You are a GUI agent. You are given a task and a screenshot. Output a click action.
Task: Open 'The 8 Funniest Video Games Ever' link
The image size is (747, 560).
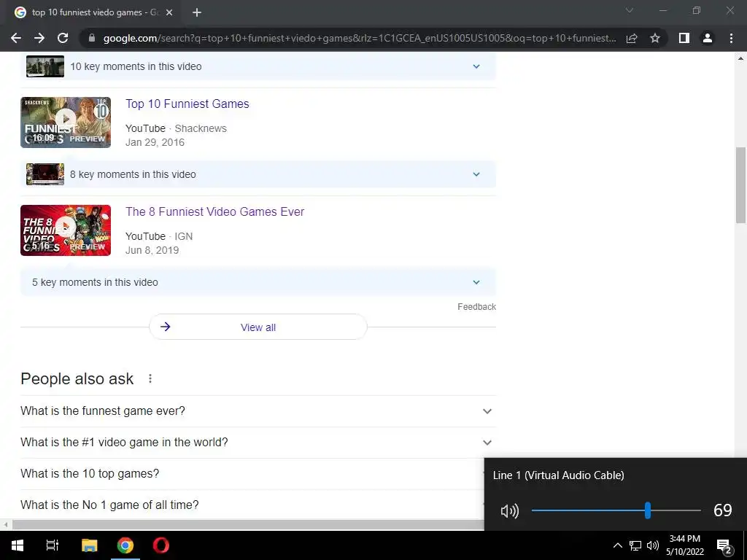pyautogui.click(x=215, y=212)
